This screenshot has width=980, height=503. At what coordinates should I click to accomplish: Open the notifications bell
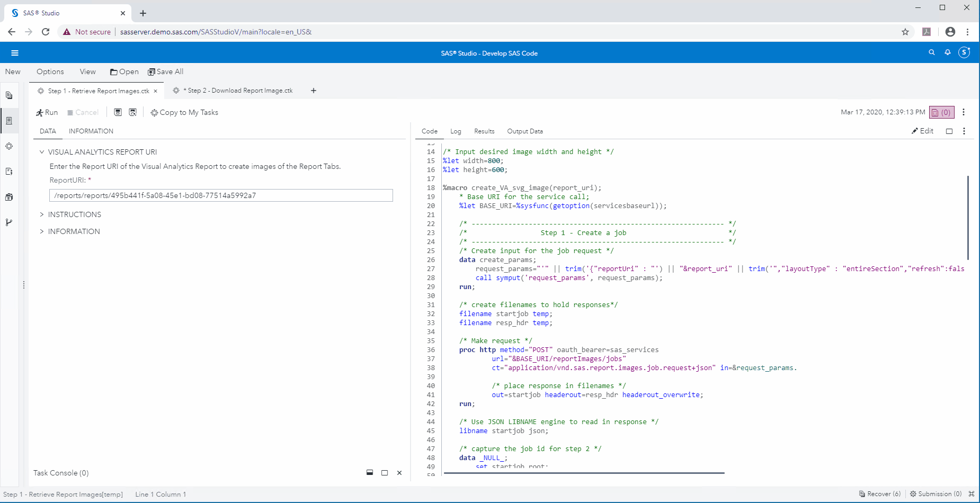(x=948, y=52)
